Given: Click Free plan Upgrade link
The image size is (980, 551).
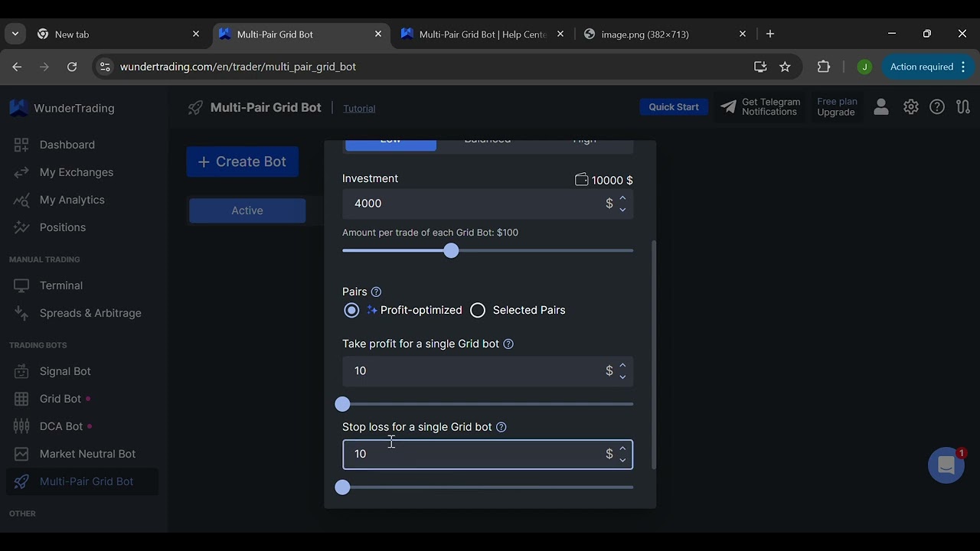Looking at the screenshot, I should coord(837,107).
